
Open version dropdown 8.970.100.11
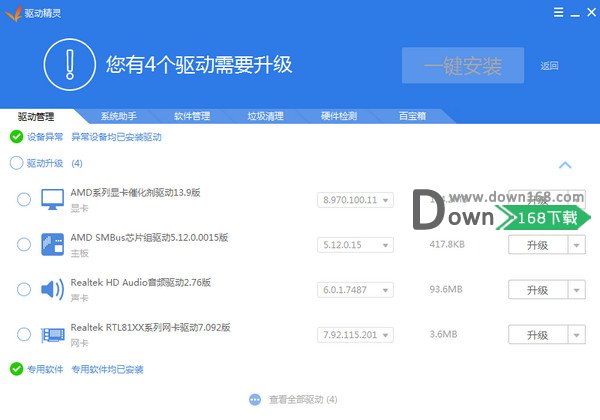[x=355, y=200]
